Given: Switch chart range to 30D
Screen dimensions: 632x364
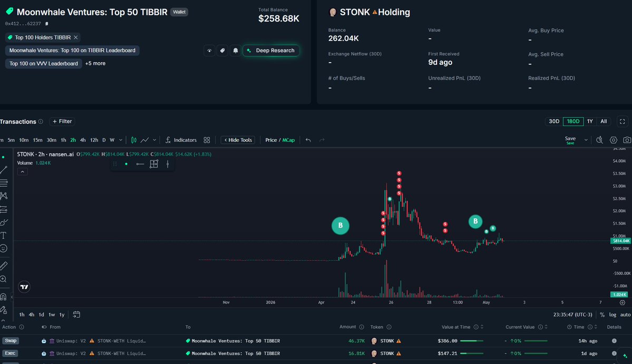Looking at the screenshot, I should [554, 121].
